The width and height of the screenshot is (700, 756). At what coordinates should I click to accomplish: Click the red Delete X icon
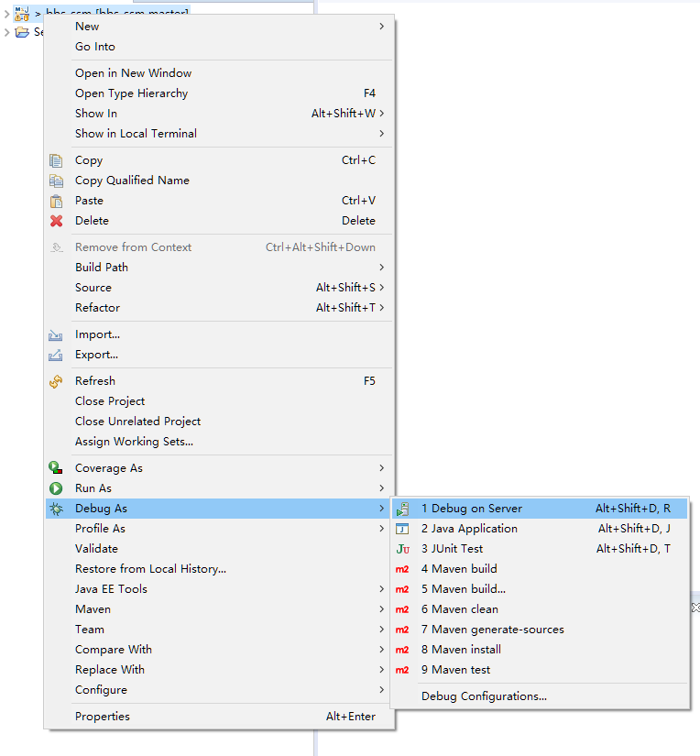pyautogui.click(x=56, y=221)
